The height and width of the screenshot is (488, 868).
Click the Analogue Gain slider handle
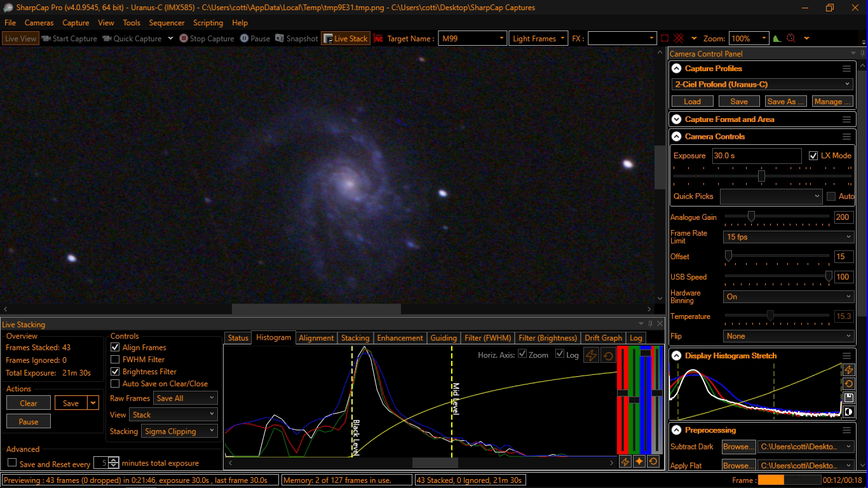(750, 217)
